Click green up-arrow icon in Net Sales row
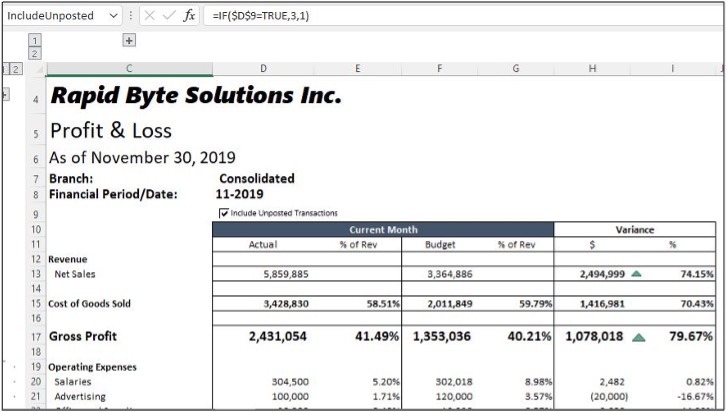This screenshot has width=726, height=412. [636, 274]
